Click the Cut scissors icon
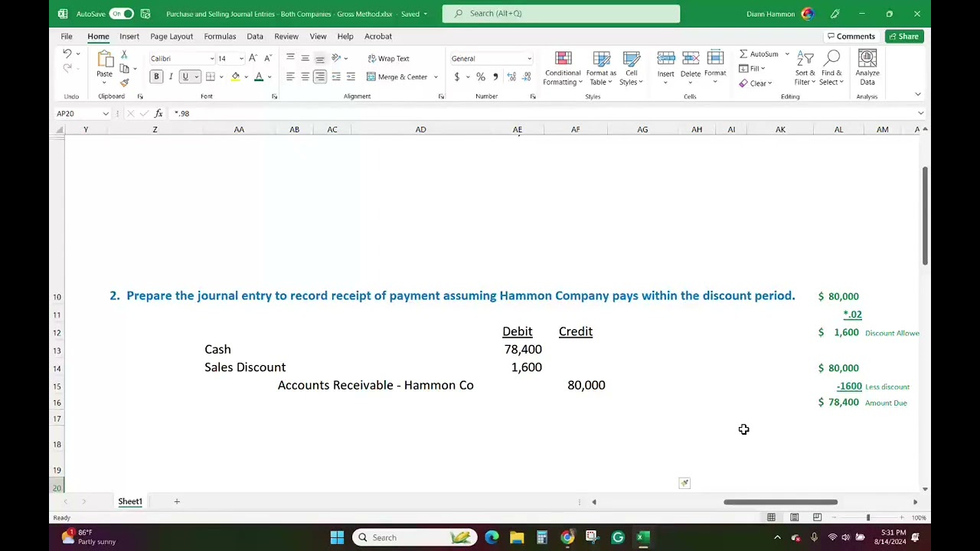The image size is (980, 551). click(124, 55)
